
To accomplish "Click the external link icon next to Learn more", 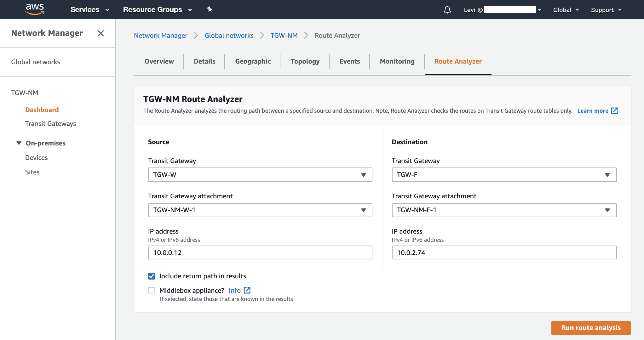I will [x=614, y=110].
